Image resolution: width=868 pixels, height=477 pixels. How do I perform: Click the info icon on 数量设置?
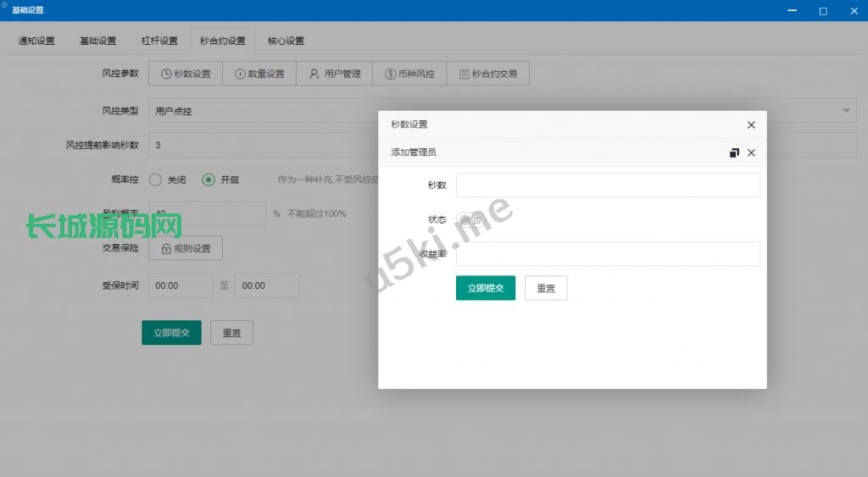point(240,75)
